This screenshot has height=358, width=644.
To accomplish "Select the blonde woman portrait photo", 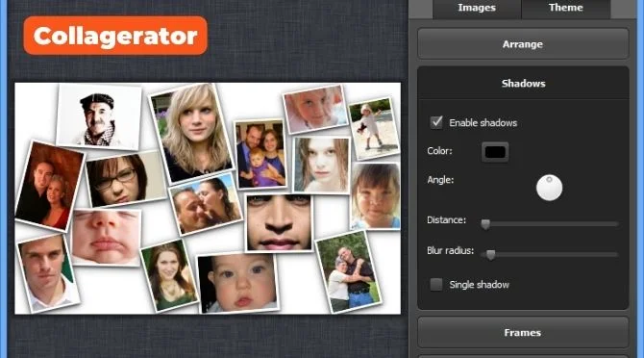I will click(x=191, y=133).
